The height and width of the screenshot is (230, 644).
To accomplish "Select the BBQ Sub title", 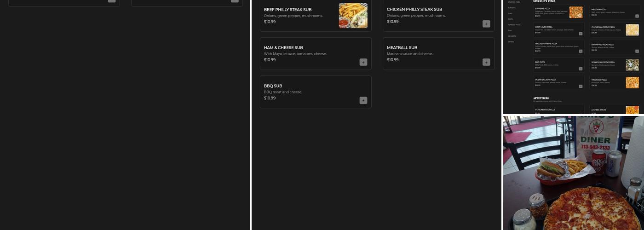I will tap(273, 86).
